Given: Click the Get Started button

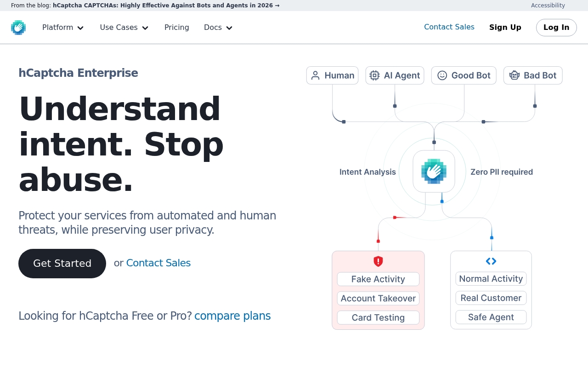Looking at the screenshot, I should click(x=62, y=264).
